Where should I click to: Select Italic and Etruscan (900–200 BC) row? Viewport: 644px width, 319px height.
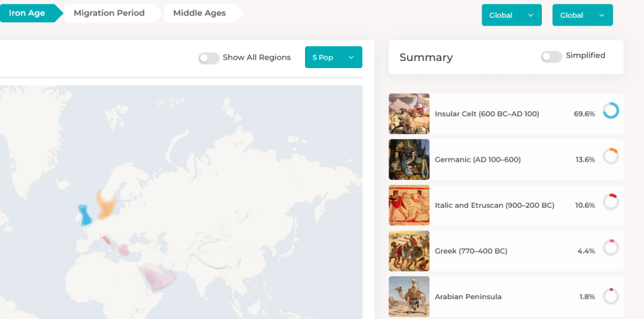[x=506, y=206]
